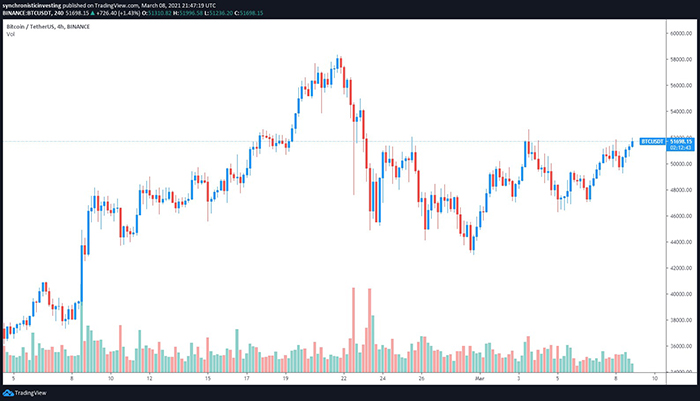Select the 19 date label on time axis
The width and height of the screenshot is (700, 401).
pos(285,379)
